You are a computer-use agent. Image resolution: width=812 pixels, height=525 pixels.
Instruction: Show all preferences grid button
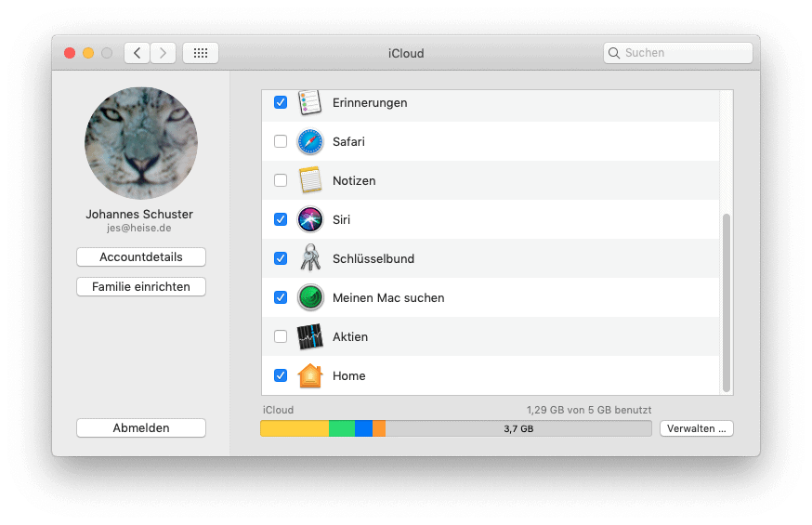pyautogui.click(x=201, y=53)
